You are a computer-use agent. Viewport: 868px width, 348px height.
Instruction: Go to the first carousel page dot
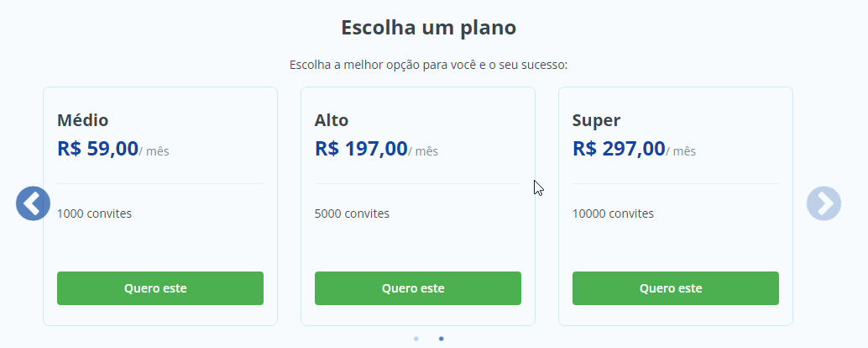pyautogui.click(x=416, y=339)
